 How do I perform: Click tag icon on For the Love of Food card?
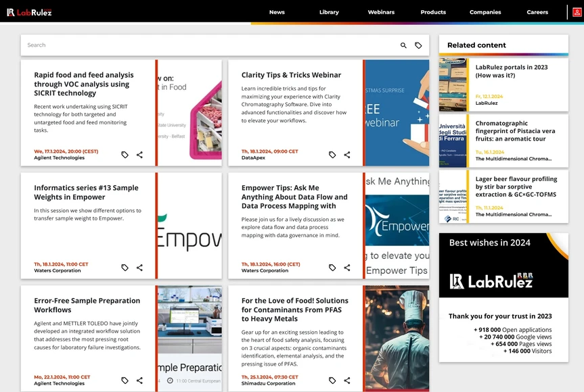coord(332,380)
